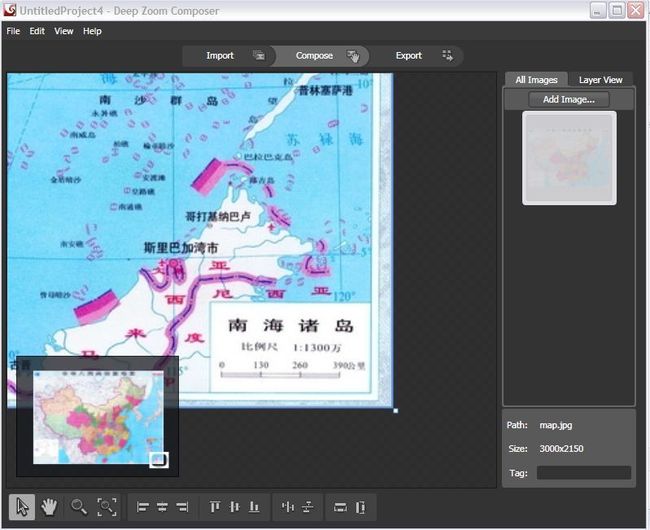Click the map.jpg path value

pos(555,425)
